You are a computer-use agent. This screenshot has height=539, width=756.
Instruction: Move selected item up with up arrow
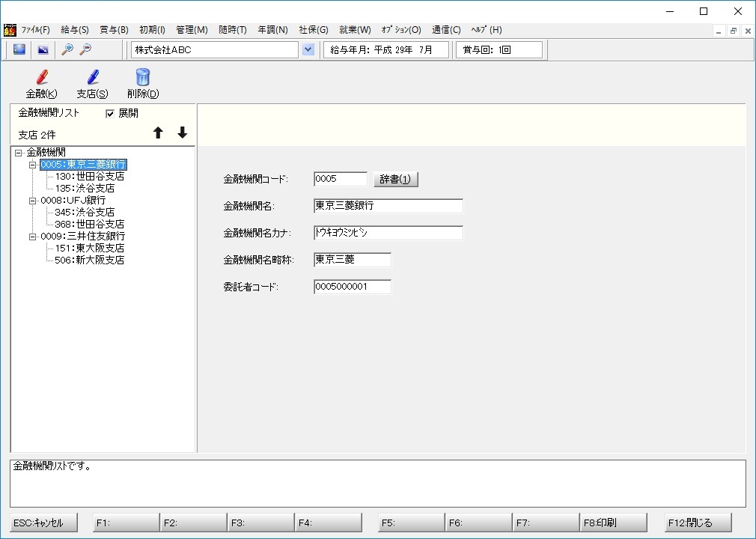(158, 133)
